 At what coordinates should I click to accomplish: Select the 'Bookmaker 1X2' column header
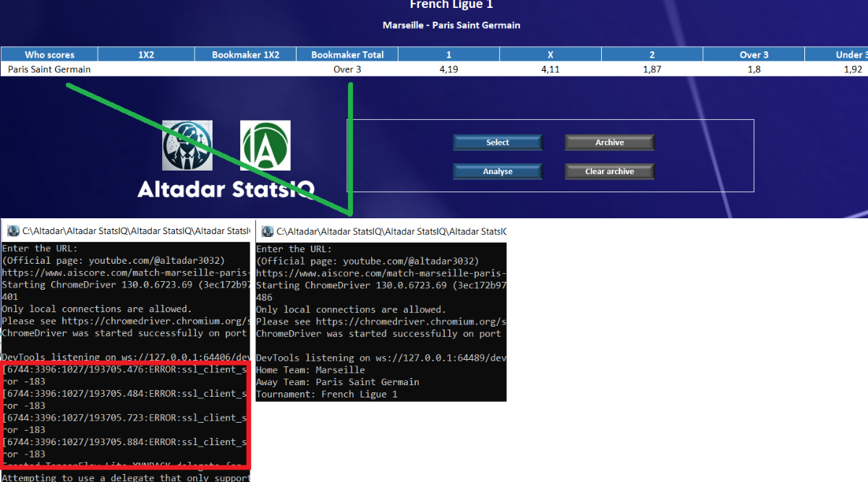(x=246, y=54)
